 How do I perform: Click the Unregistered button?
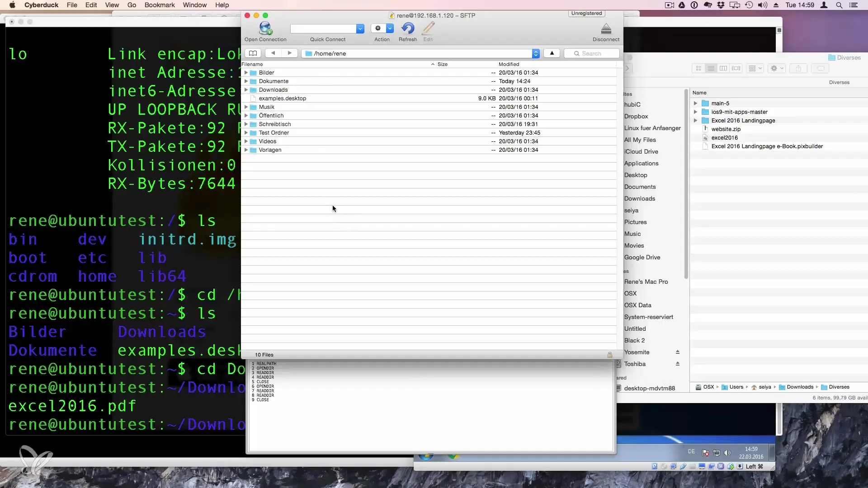586,14
